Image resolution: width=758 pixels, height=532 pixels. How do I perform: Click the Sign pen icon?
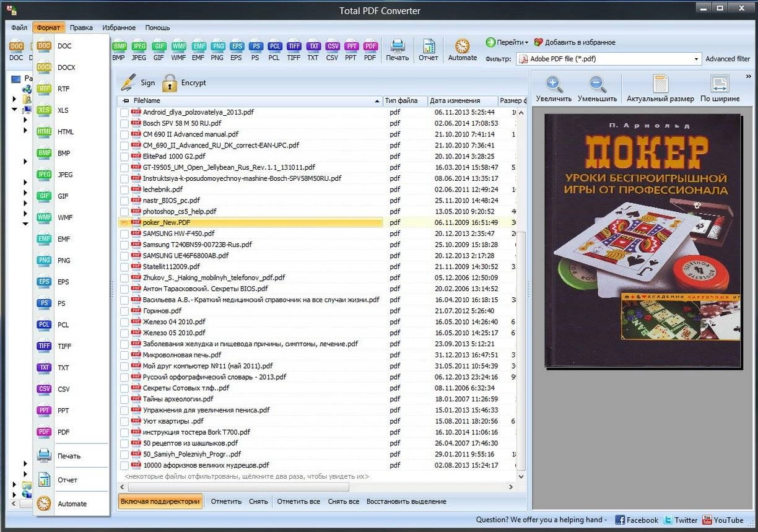129,82
